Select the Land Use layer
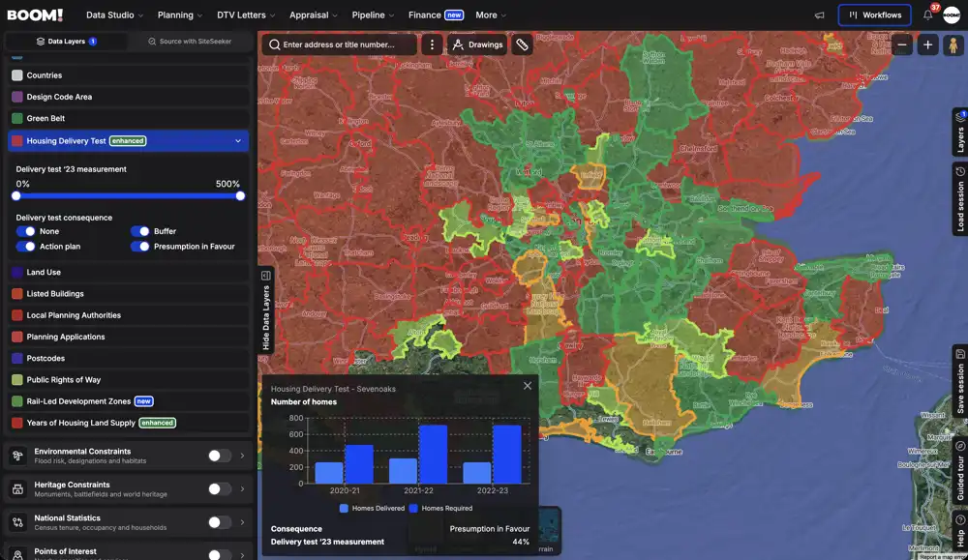 [x=129, y=272]
